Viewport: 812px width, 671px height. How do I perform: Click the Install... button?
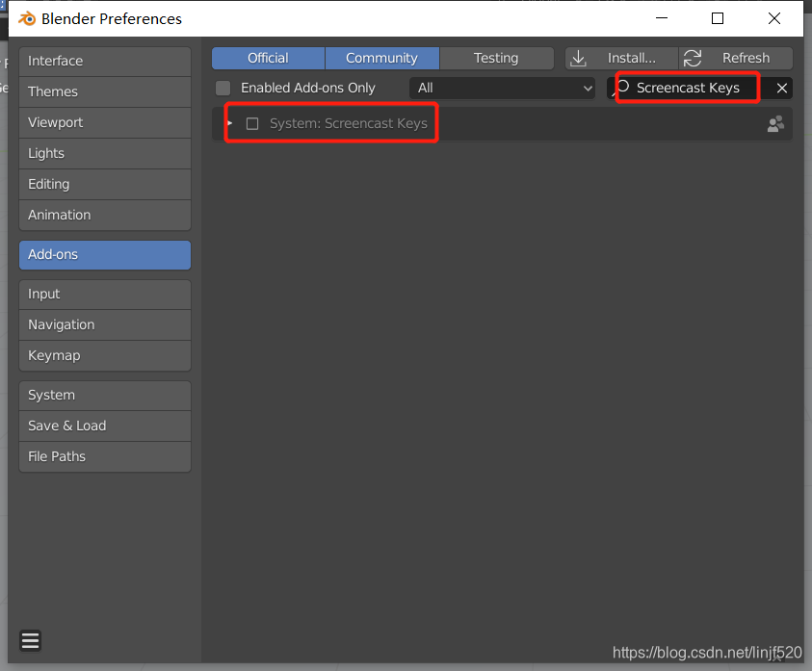[x=621, y=58]
